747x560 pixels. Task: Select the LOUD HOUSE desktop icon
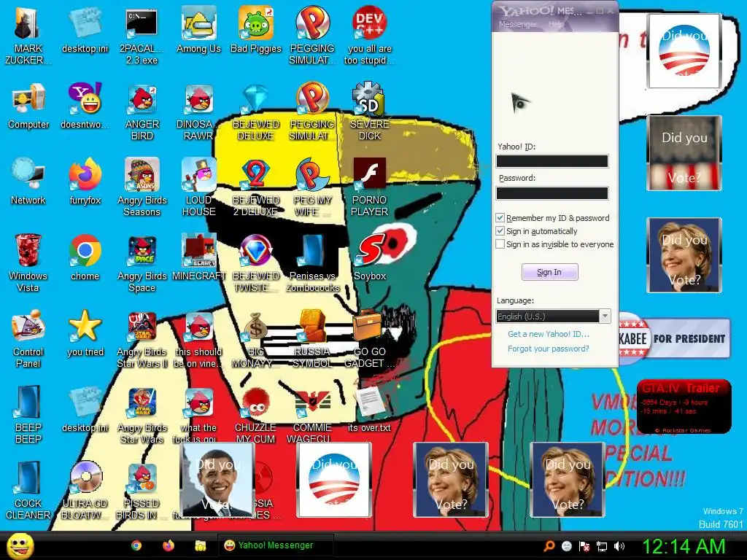[x=198, y=187]
